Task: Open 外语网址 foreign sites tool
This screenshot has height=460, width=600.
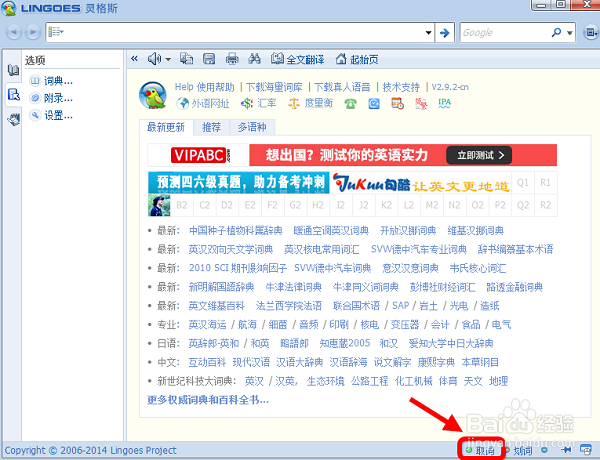Action: [x=203, y=103]
